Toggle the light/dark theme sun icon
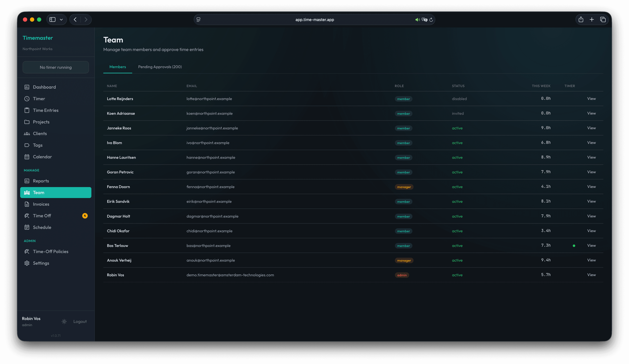The height and width of the screenshot is (364, 629). (x=64, y=322)
